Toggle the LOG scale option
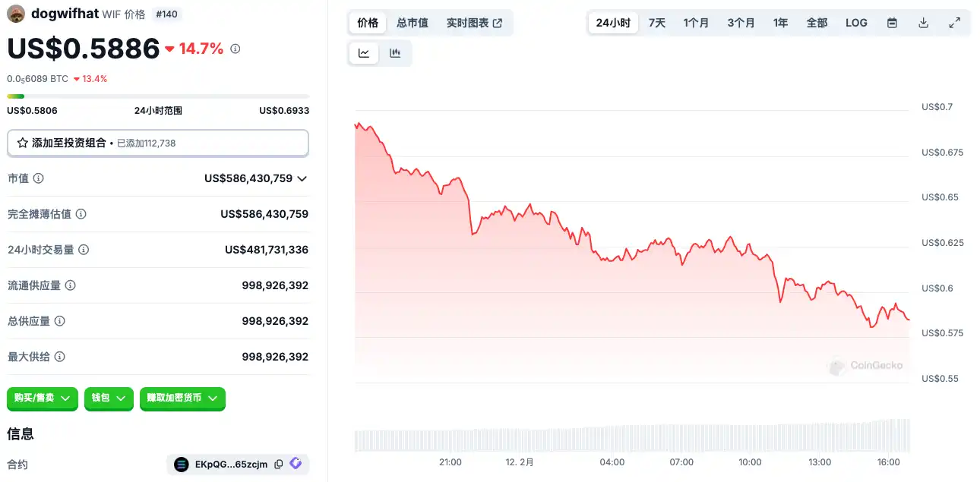The image size is (980, 482). click(856, 23)
